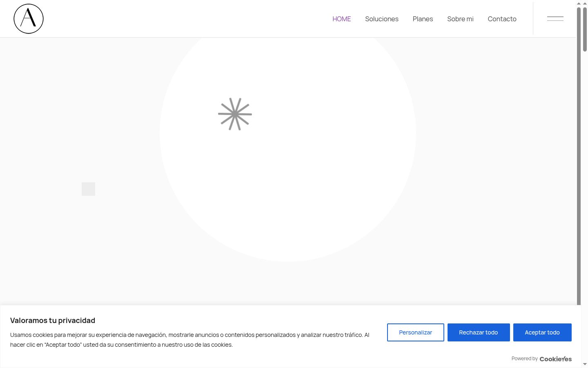Open the Soluciones menu item
588x368 pixels.
[382, 19]
